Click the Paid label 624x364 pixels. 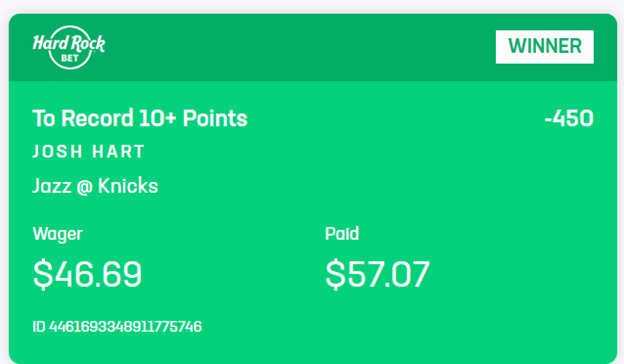pyautogui.click(x=342, y=234)
